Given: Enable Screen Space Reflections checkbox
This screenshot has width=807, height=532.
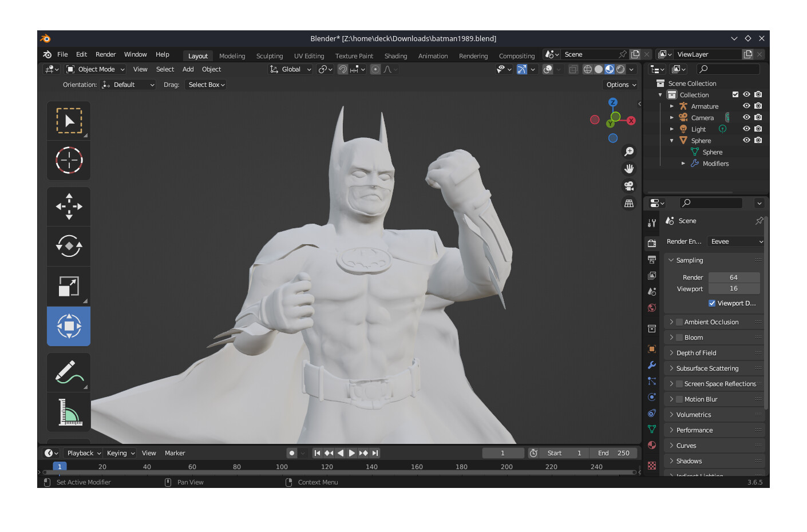Looking at the screenshot, I should (679, 384).
